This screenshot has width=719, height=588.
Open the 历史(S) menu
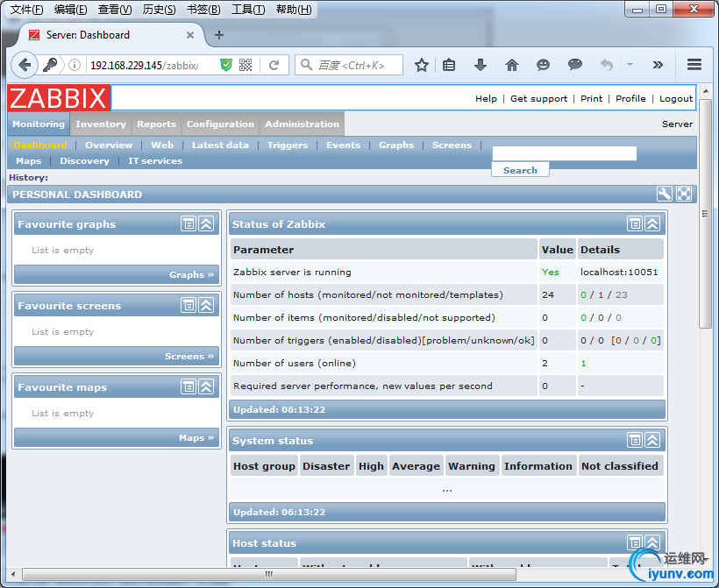[159, 10]
